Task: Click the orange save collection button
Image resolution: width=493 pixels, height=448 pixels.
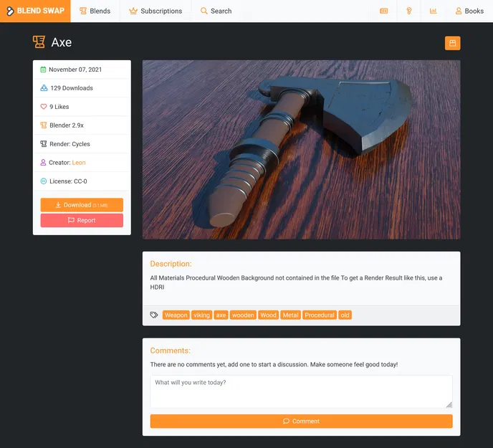Action: (452, 43)
